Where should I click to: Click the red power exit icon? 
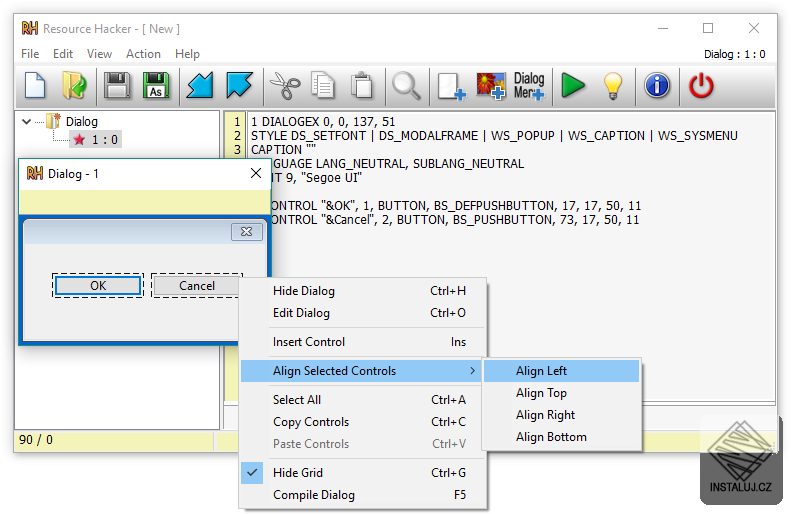pos(701,85)
